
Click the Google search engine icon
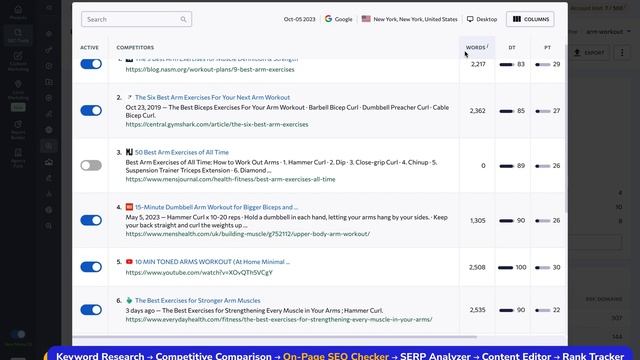[x=328, y=19]
